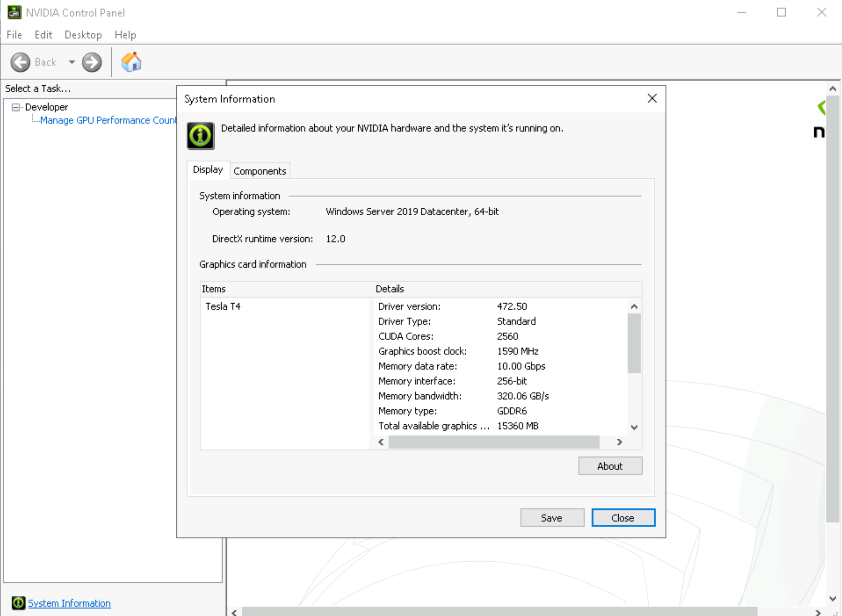Open the Edit menu
Viewport: 842px width, 616px height.
(43, 35)
